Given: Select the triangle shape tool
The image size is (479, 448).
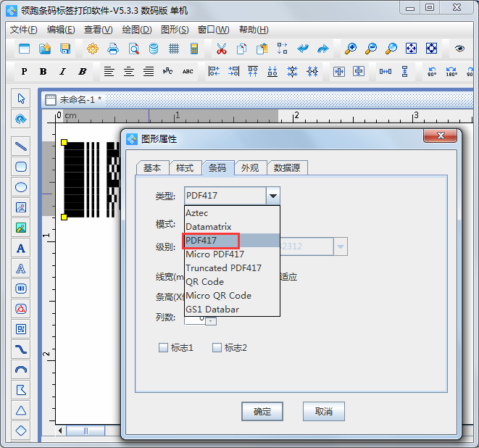Looking at the screenshot, I should point(21,410).
